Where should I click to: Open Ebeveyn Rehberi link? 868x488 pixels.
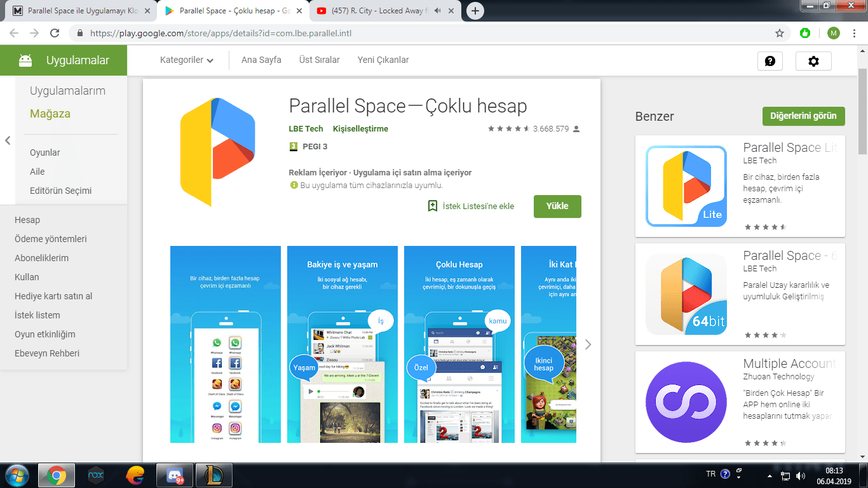tap(47, 353)
